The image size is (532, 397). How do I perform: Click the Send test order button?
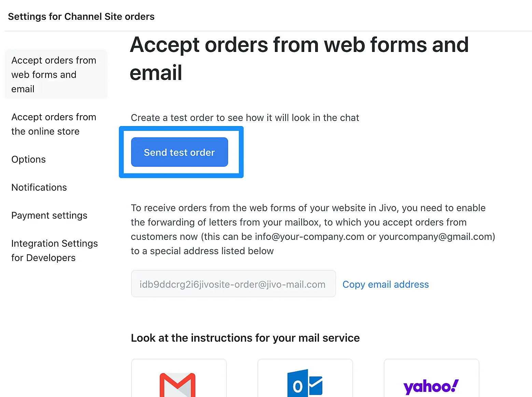[179, 152]
